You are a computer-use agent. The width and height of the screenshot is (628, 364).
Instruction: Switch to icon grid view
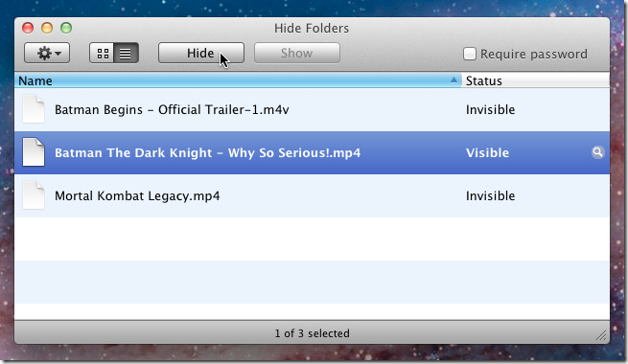103,53
